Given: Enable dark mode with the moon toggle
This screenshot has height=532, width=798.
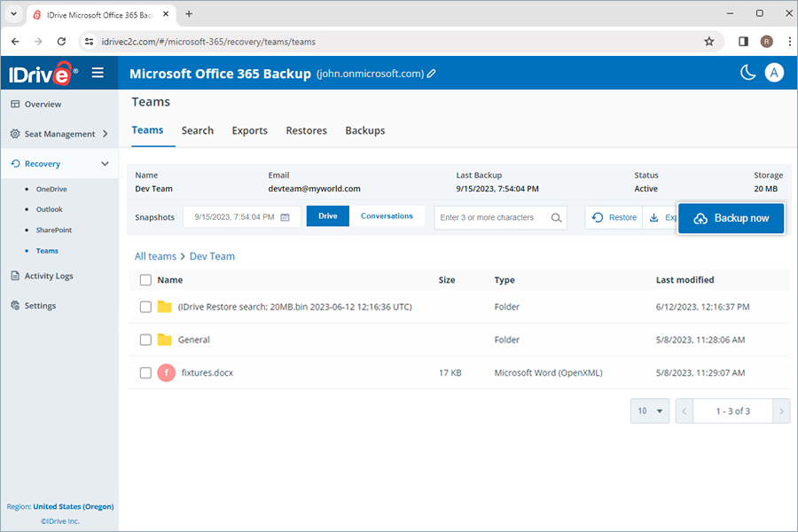Looking at the screenshot, I should (747, 73).
